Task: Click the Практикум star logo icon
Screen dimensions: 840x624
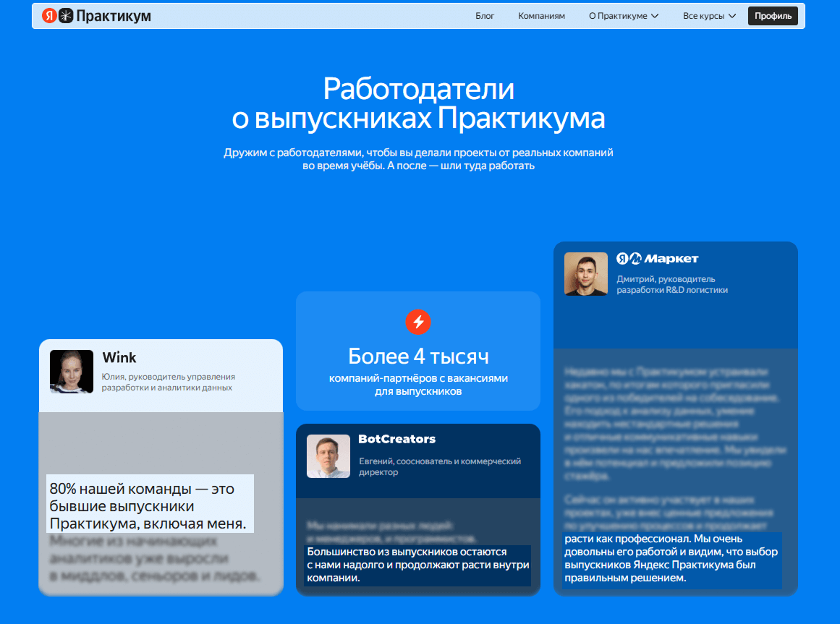Action: (66, 16)
